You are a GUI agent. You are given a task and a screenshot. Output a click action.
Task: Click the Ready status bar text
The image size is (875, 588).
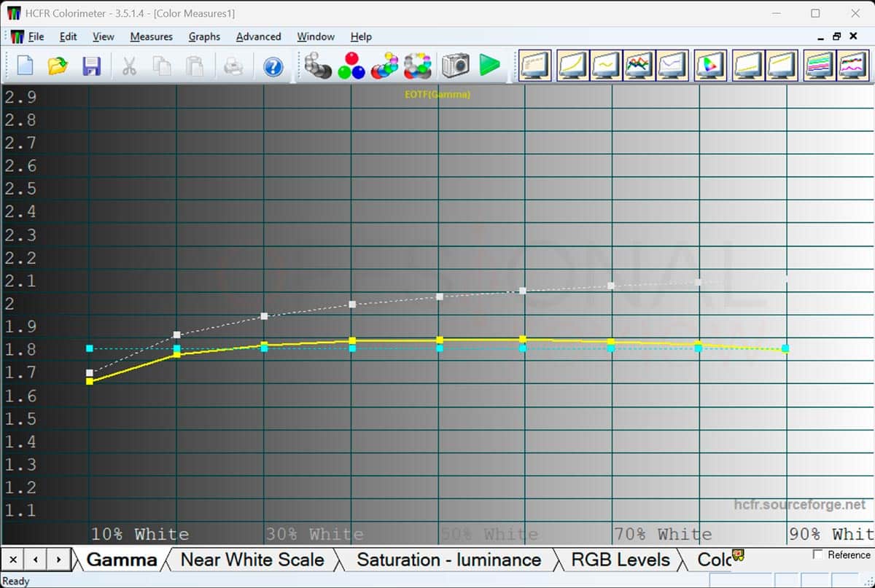16,581
